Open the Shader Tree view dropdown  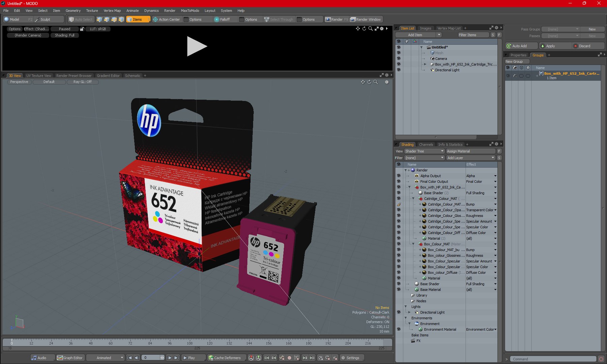click(x=424, y=151)
